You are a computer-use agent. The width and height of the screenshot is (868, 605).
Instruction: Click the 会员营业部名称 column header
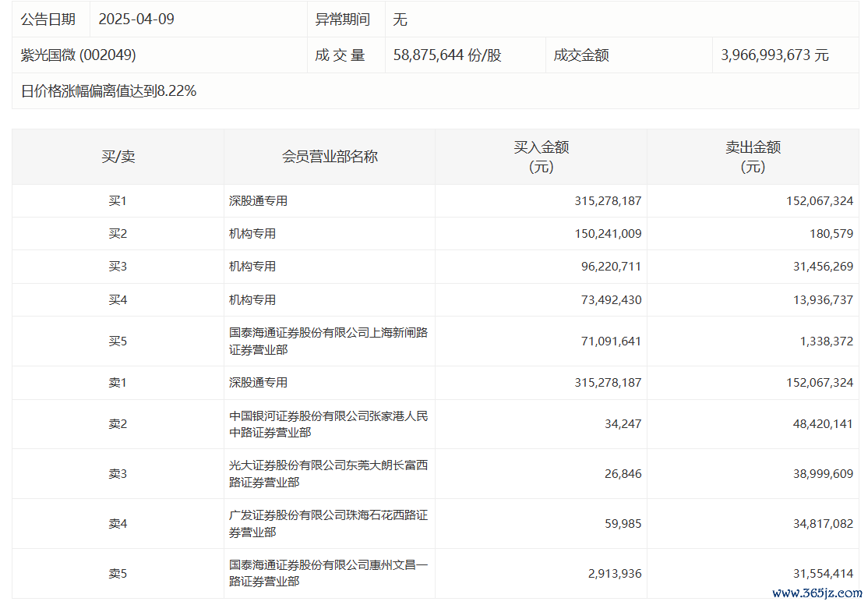330,157
